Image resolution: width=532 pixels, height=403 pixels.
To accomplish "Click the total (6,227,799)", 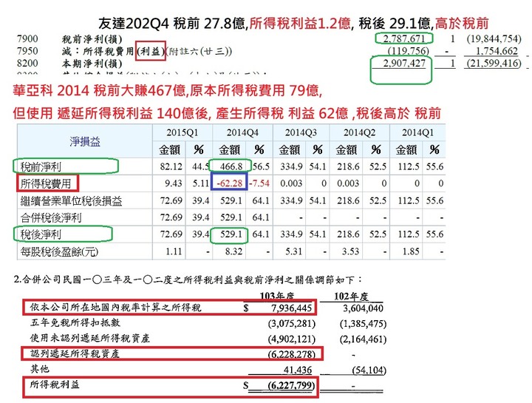I will pos(291,386).
